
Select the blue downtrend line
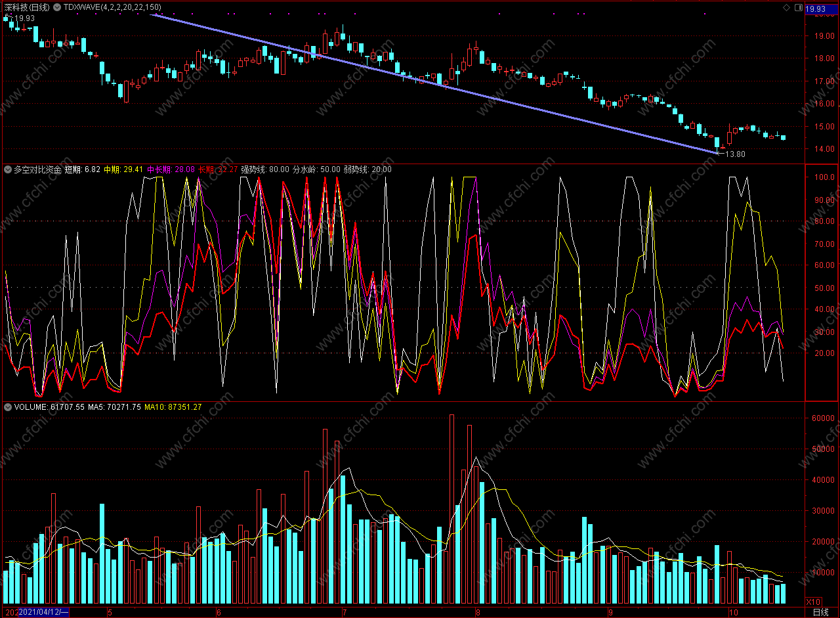click(x=433, y=82)
